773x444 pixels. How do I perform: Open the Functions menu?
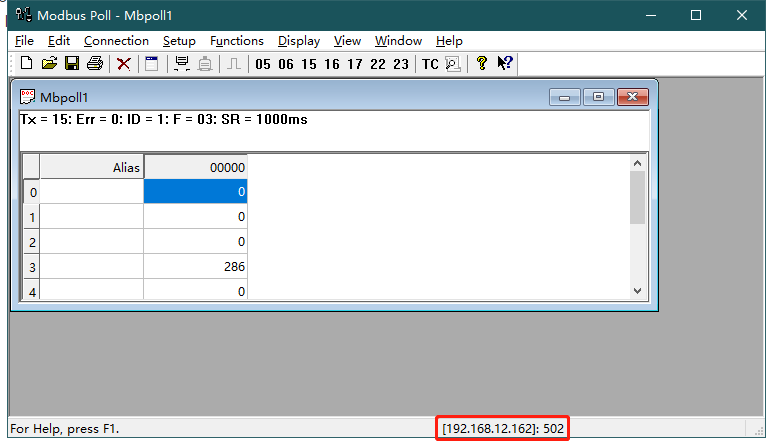click(237, 41)
